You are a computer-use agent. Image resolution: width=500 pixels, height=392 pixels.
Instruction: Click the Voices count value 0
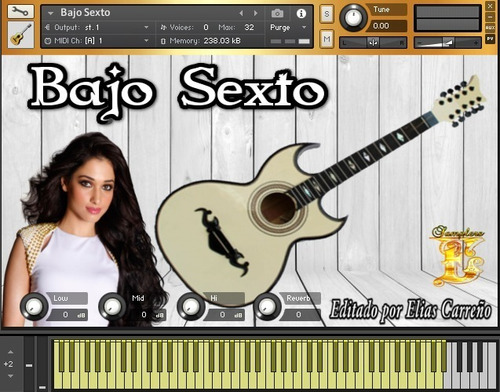[x=206, y=27]
